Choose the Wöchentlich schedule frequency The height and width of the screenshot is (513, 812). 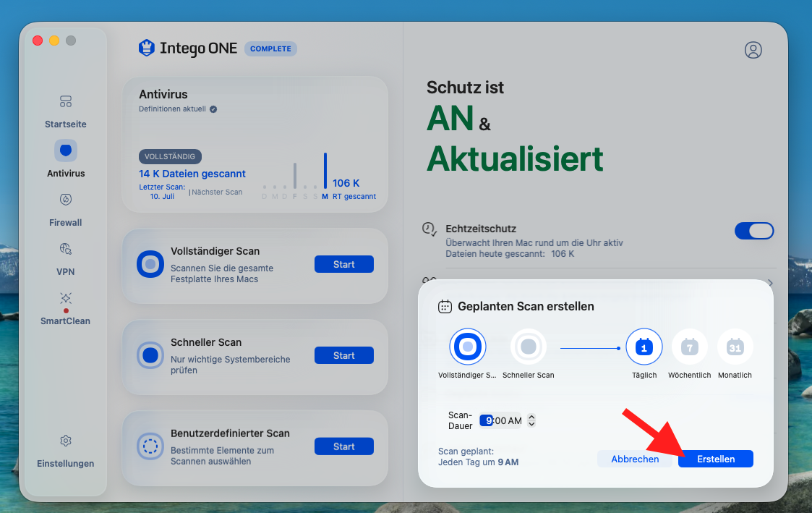click(x=689, y=347)
